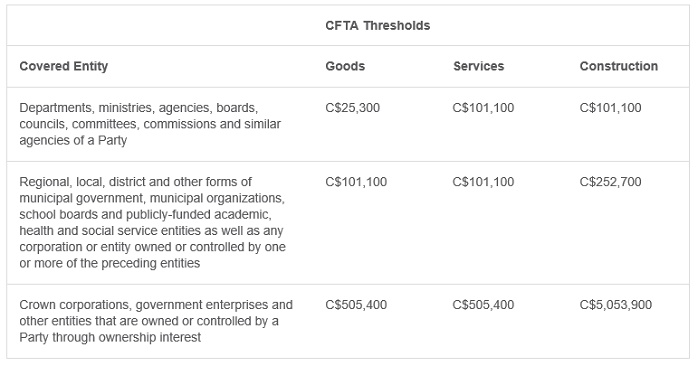Click the 'agencies of a Party' line
The image size is (698, 366).
click(73, 141)
